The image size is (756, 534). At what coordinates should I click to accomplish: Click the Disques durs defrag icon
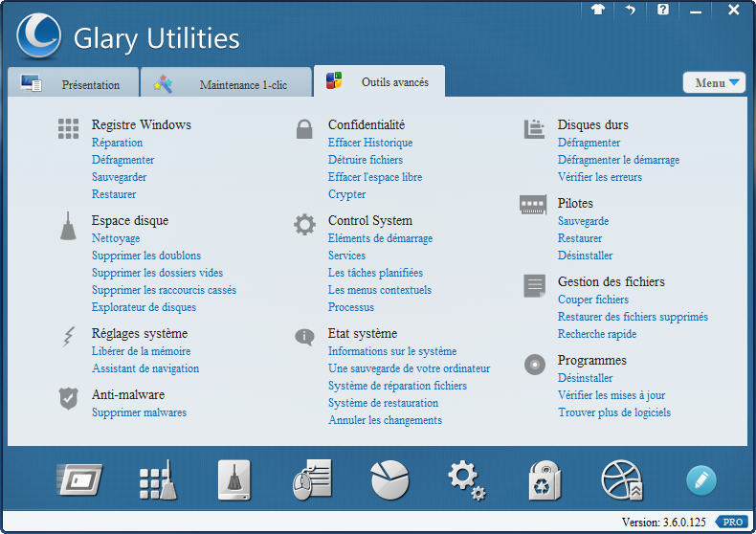(x=534, y=128)
